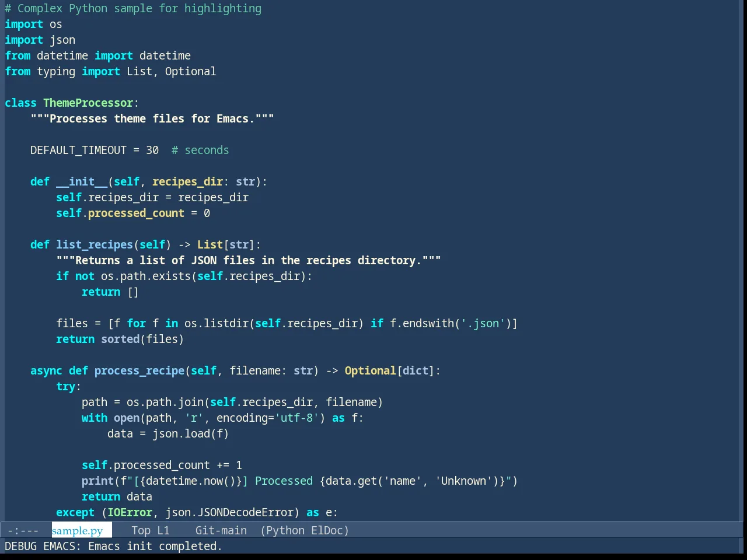Click the 'filename: str' parameter

pos(271,370)
